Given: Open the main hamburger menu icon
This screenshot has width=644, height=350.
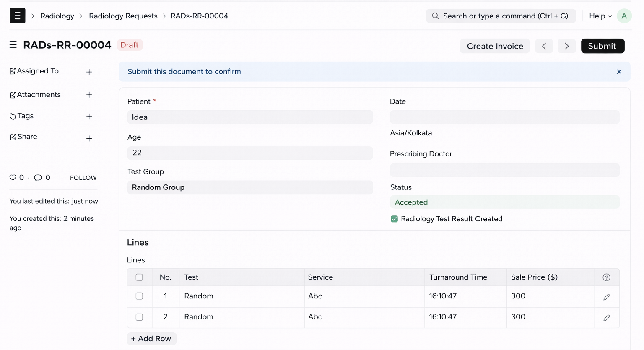Looking at the screenshot, I should [x=18, y=16].
